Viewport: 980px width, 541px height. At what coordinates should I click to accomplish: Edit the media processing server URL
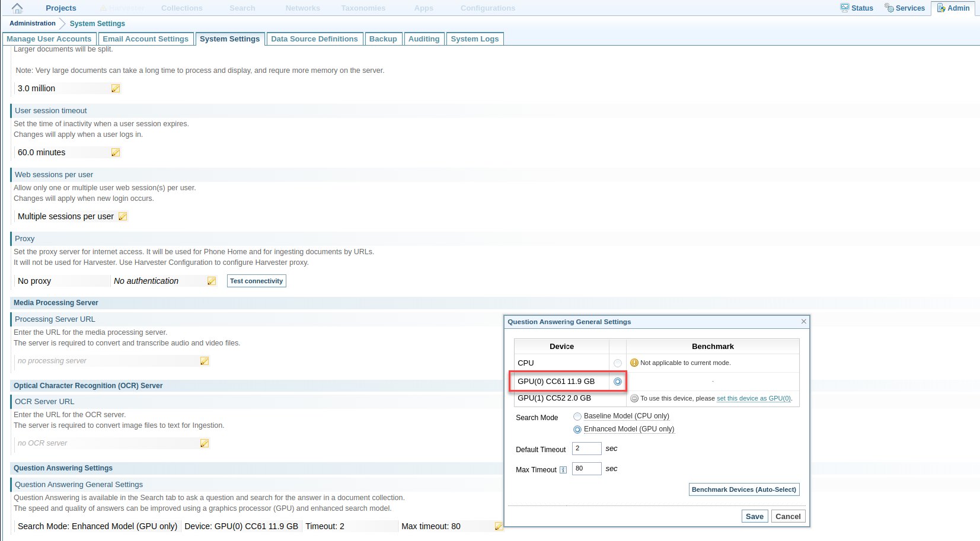(x=205, y=361)
